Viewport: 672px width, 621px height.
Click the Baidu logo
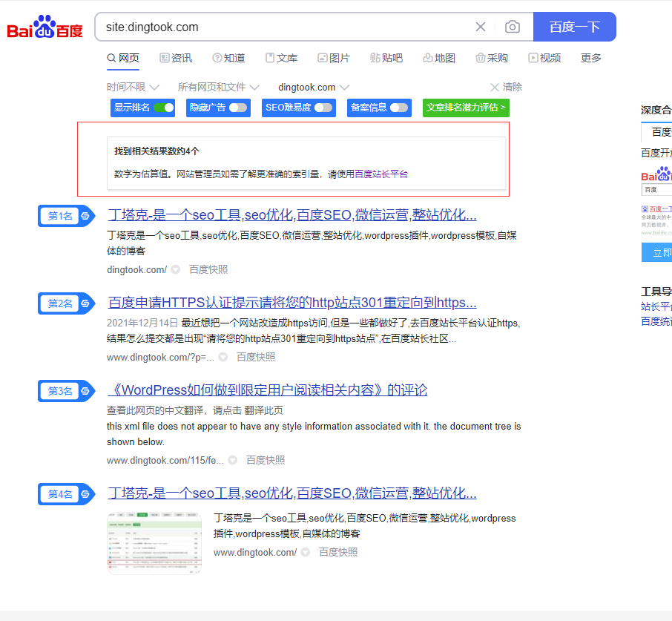point(43,25)
